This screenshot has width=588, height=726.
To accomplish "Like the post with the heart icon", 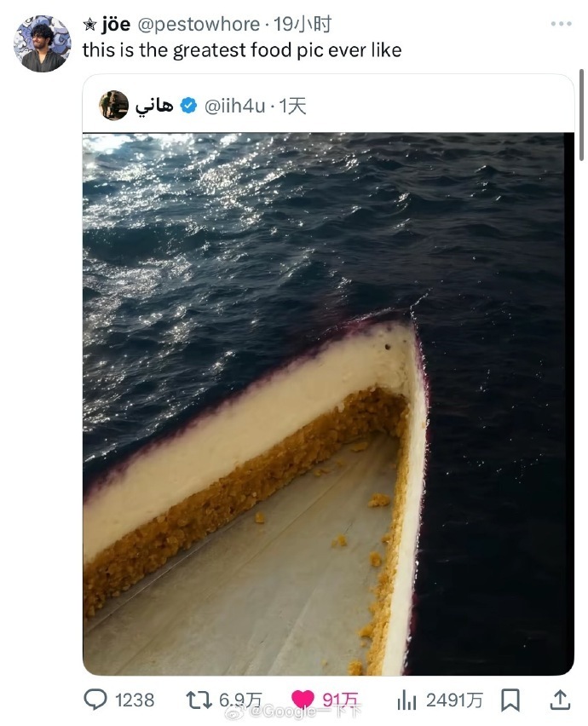I will coord(303,700).
